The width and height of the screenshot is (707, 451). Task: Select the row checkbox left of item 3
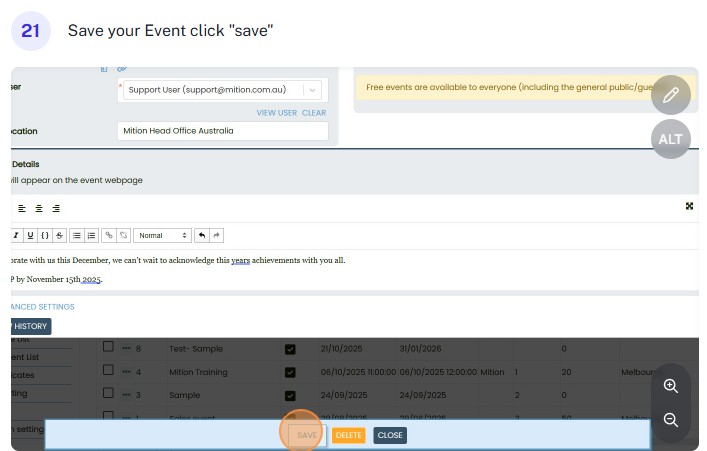pyautogui.click(x=108, y=395)
